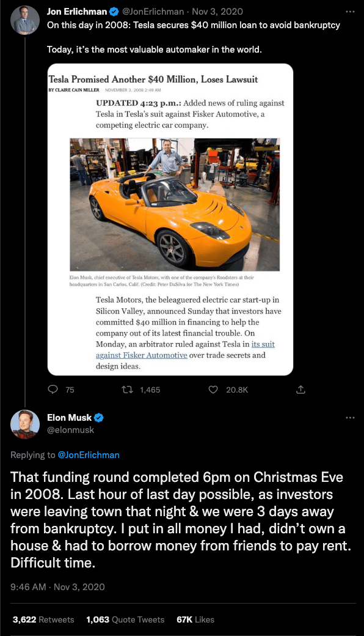The width and height of the screenshot is (364, 636).
Task: View the 67K Likes list
Action: coord(195,619)
